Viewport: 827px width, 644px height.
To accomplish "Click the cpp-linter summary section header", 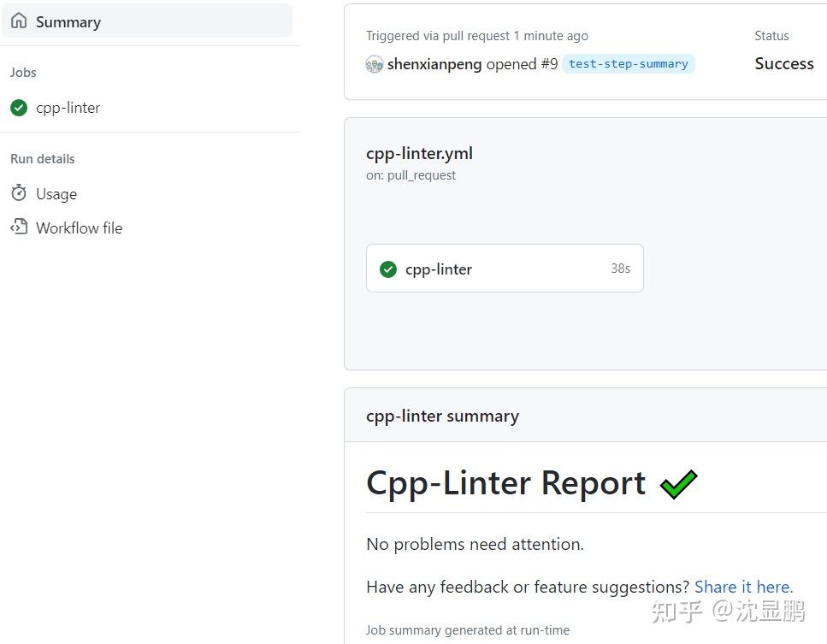I will coord(442,416).
